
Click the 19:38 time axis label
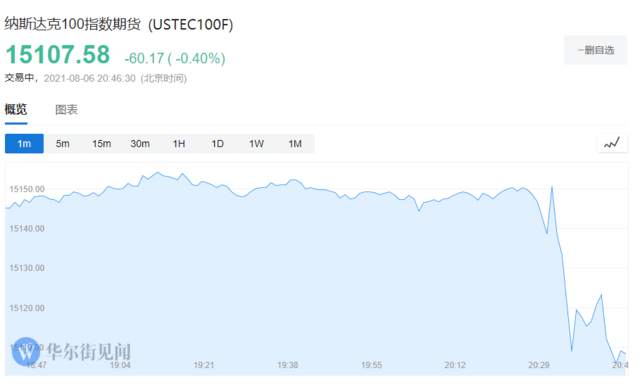click(287, 365)
